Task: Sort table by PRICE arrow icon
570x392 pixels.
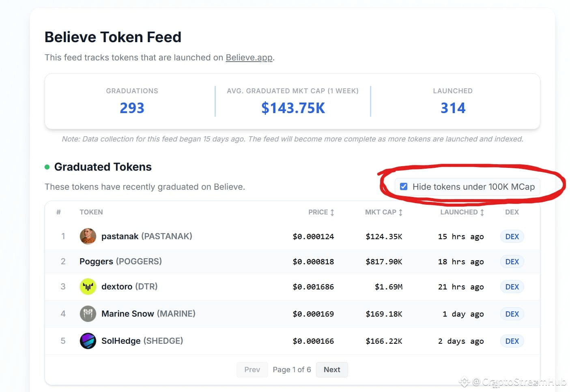Action: coord(332,212)
